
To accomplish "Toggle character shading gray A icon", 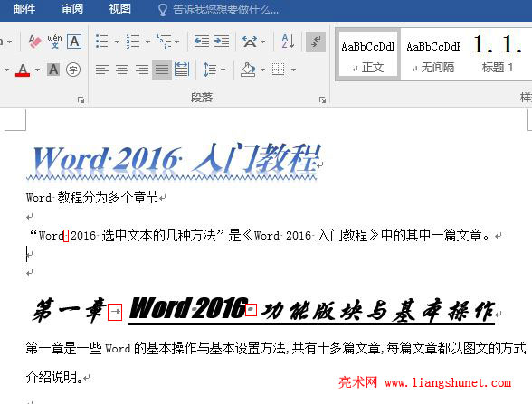I will (x=53, y=70).
